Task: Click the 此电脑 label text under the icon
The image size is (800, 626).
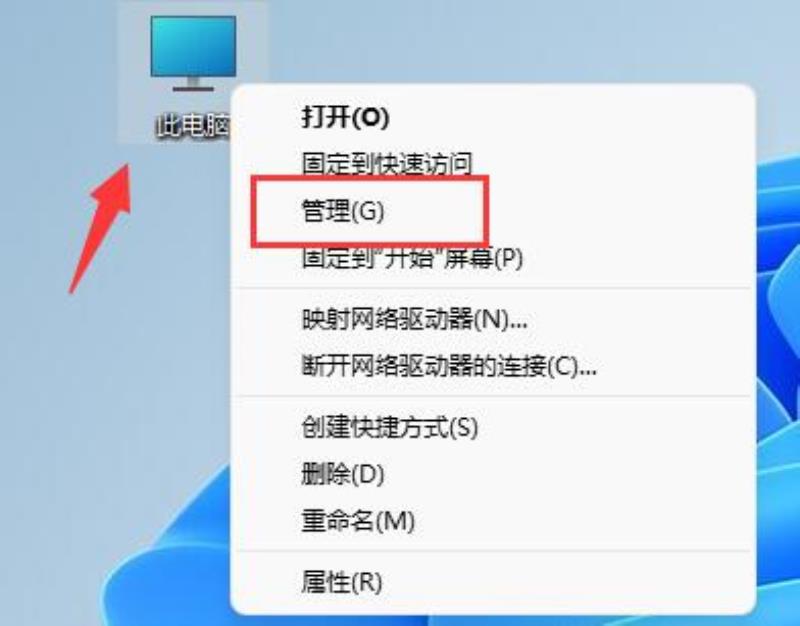Action: click(193, 125)
